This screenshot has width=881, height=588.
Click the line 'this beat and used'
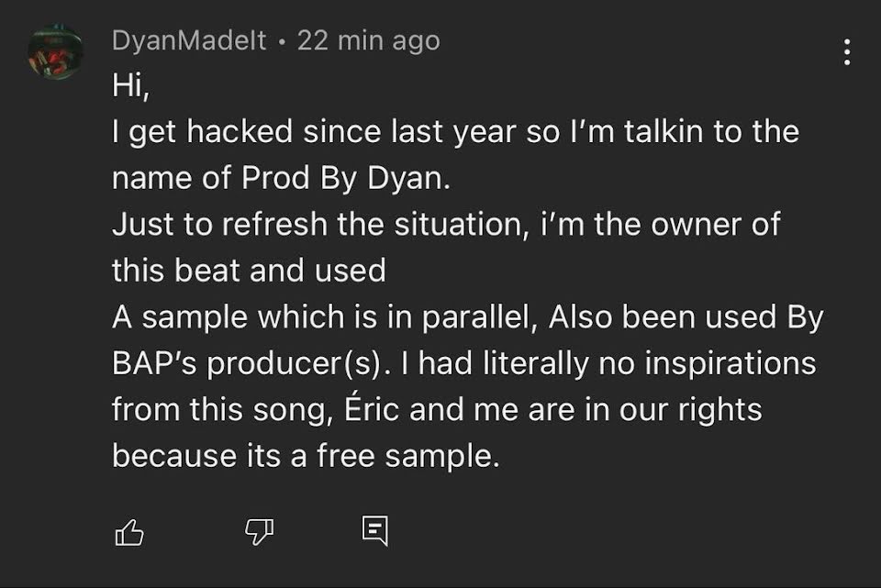point(249,270)
